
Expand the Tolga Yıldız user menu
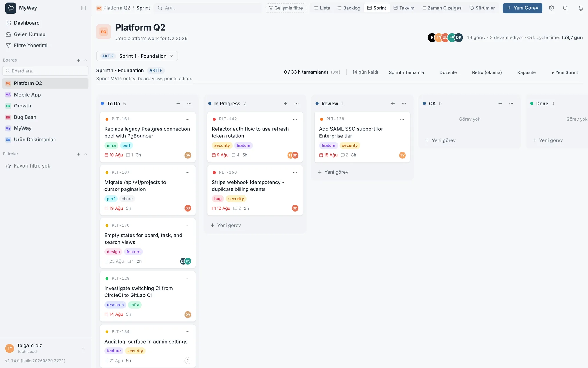[83, 348]
